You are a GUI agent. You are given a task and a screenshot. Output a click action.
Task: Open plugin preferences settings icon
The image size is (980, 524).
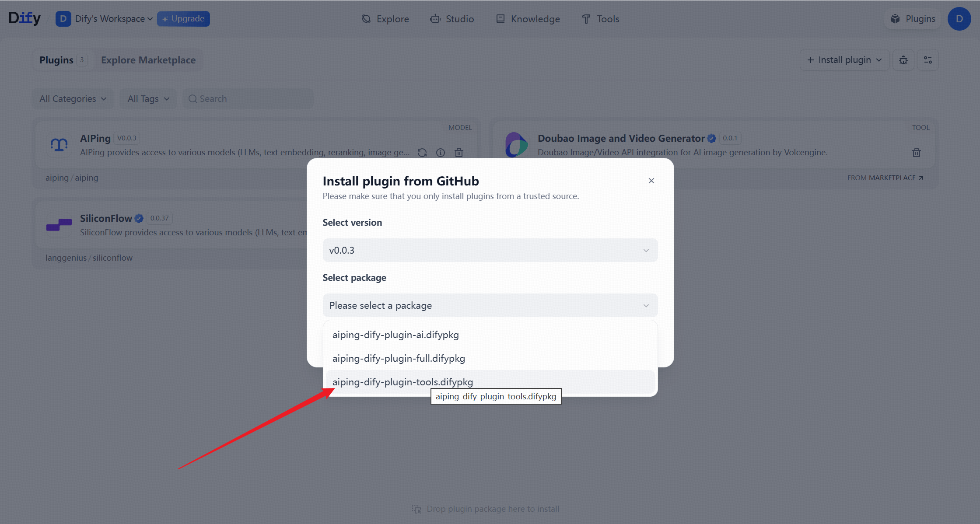(927, 60)
